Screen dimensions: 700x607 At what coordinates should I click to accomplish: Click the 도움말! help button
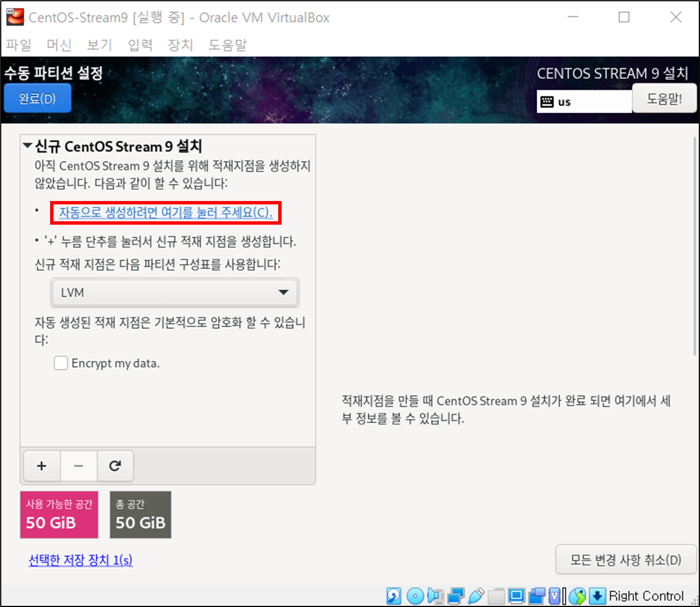point(665,99)
